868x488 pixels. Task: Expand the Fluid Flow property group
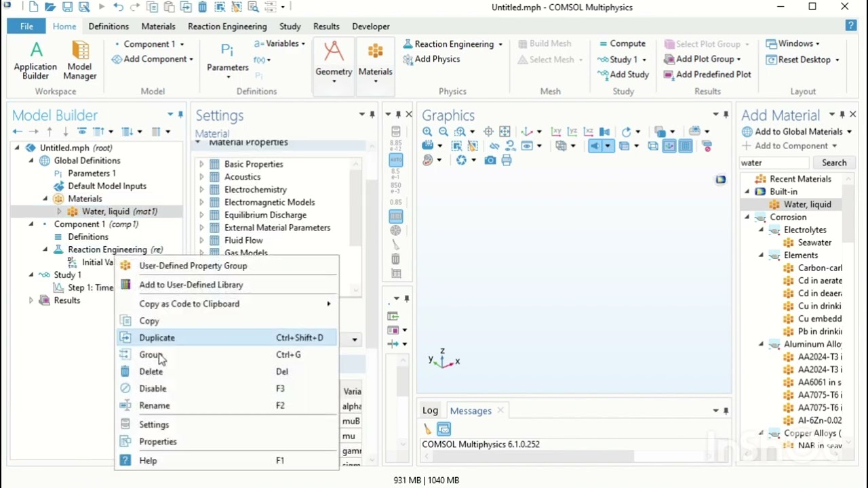(x=201, y=241)
